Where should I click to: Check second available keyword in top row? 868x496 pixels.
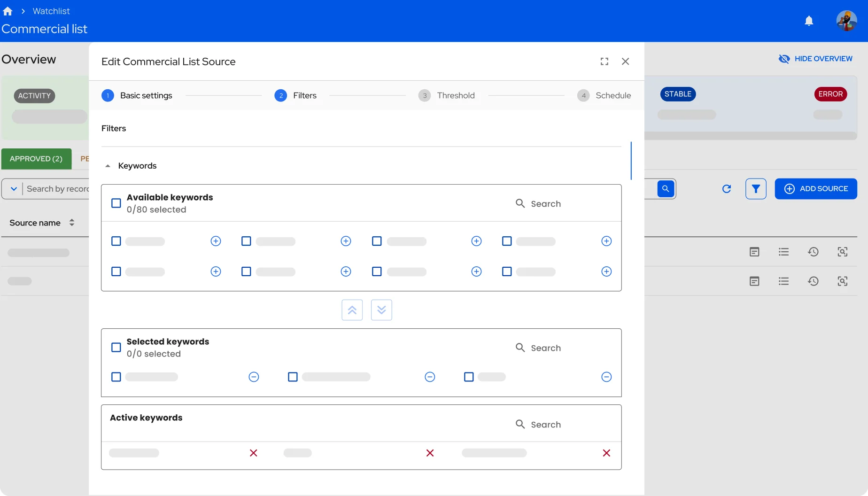[x=246, y=241]
